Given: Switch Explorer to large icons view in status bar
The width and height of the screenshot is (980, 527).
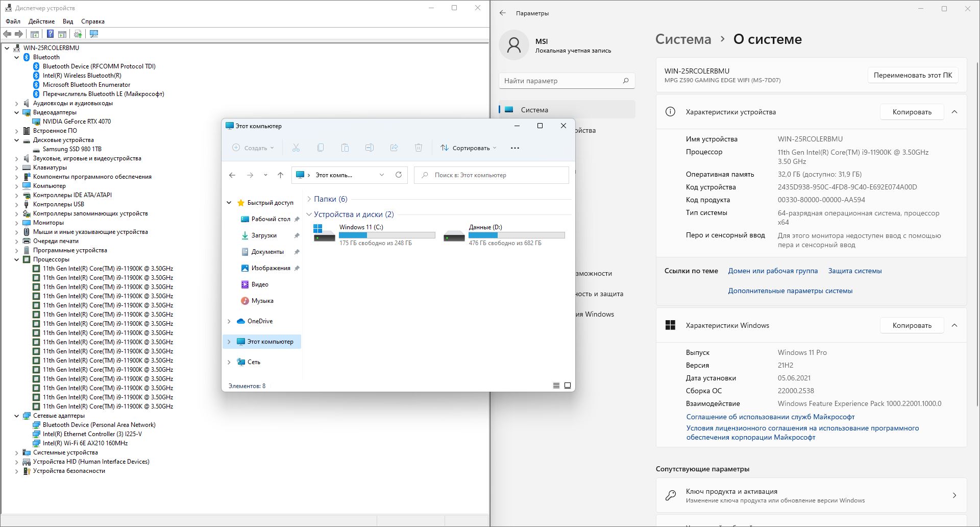Looking at the screenshot, I should pyautogui.click(x=567, y=386).
